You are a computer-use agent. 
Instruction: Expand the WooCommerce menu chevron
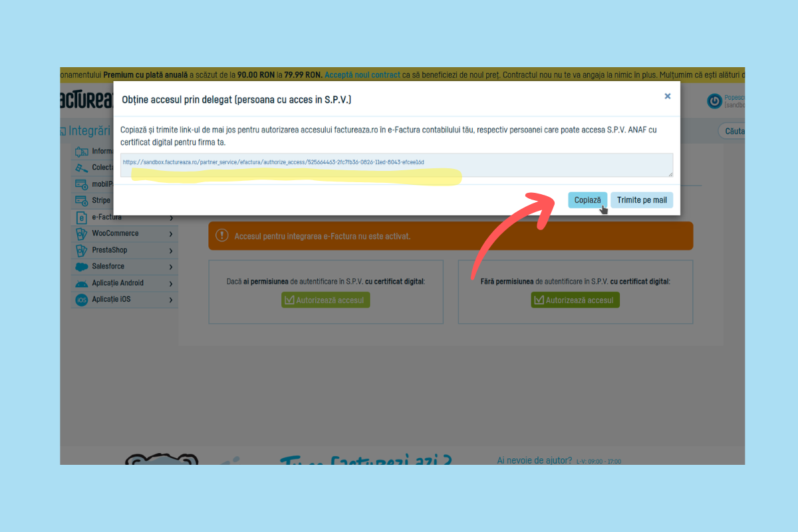[171, 234]
